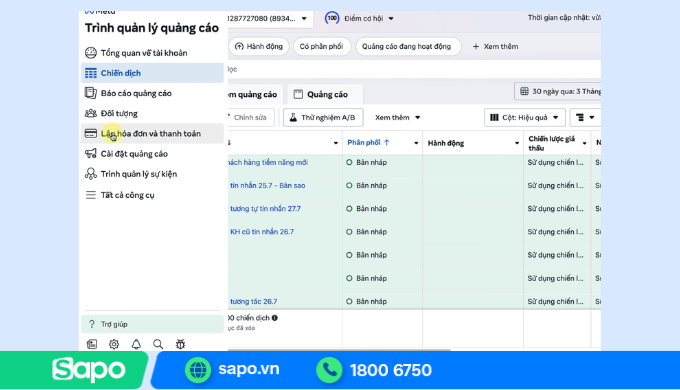680x390 pixels.
Task: Open Xem thêm toolbar dropdown
Action: tap(397, 118)
